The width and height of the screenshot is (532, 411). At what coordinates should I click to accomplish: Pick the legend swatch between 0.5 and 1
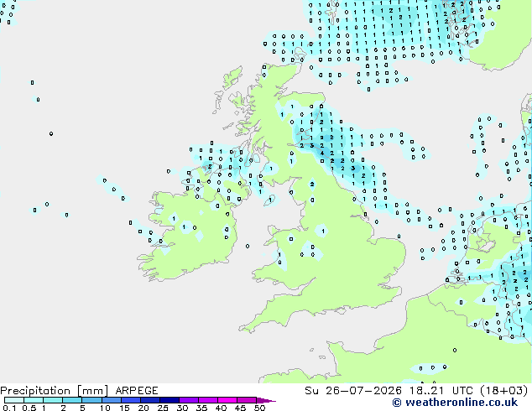(x=34, y=400)
